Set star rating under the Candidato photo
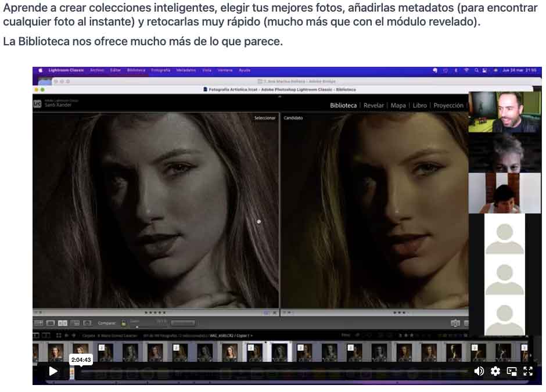Image resolution: width=546 pixels, height=392 pixels. pyautogui.click(x=400, y=312)
